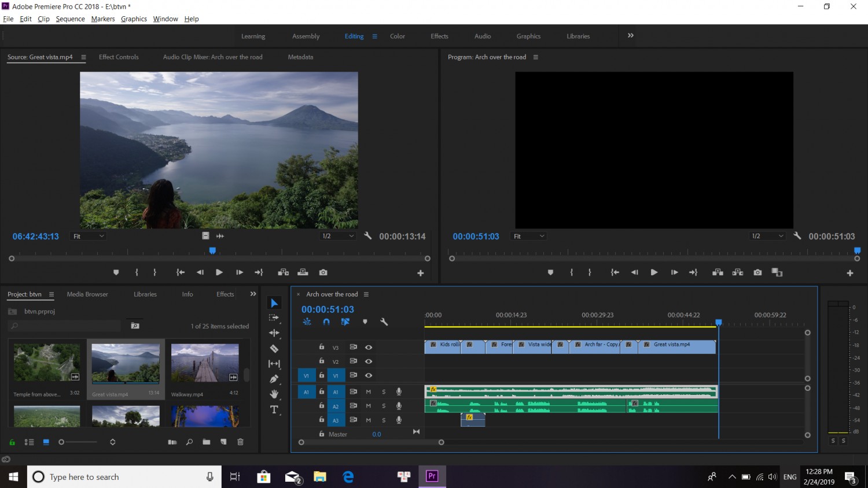The image size is (868, 488).
Task: Expand hidden Project panel tabs chevron
Action: coord(253,294)
